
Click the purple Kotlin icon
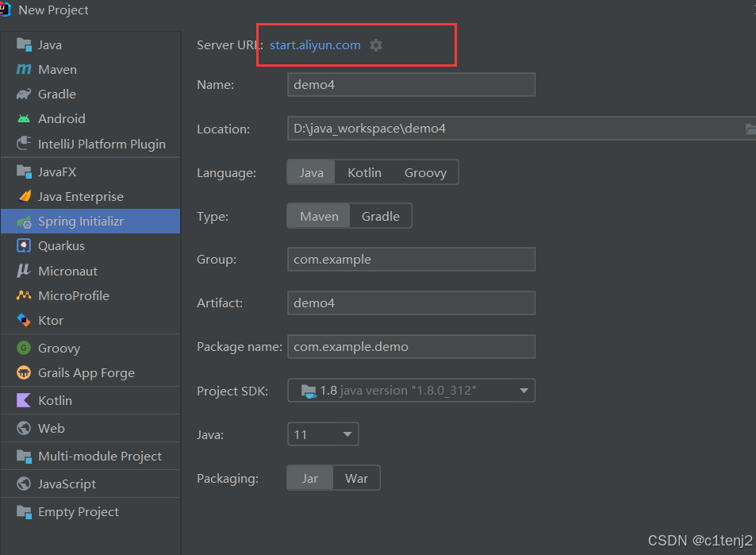point(24,400)
